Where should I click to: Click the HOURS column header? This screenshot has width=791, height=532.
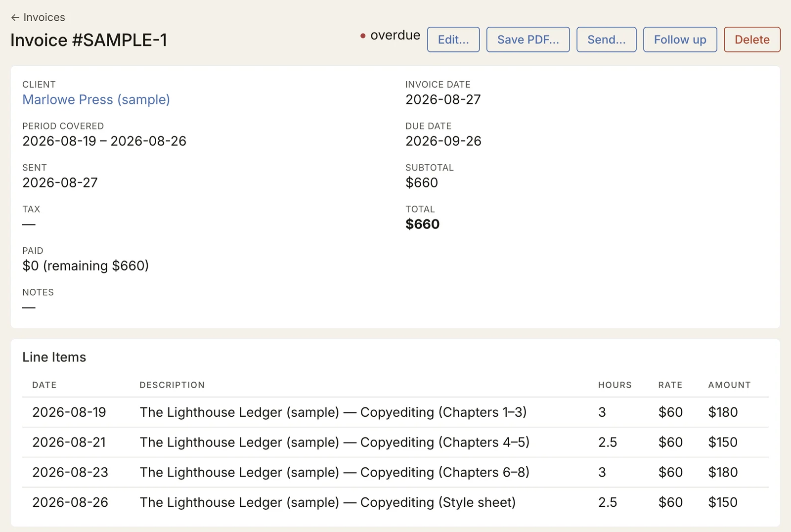coord(615,385)
